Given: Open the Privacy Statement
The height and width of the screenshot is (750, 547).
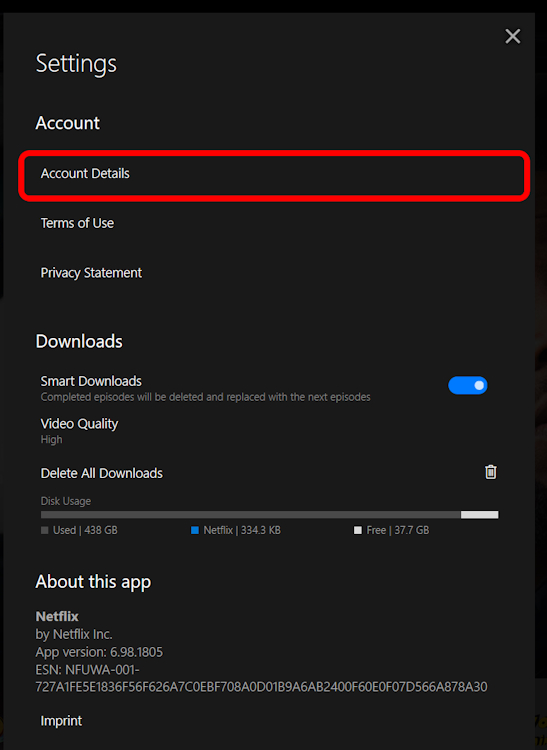Looking at the screenshot, I should point(91,273).
